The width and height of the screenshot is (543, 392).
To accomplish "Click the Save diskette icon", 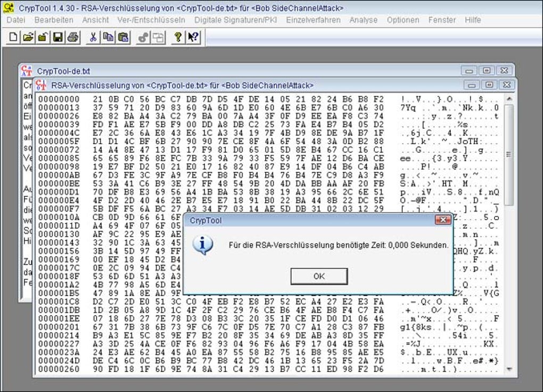I will (x=57, y=37).
